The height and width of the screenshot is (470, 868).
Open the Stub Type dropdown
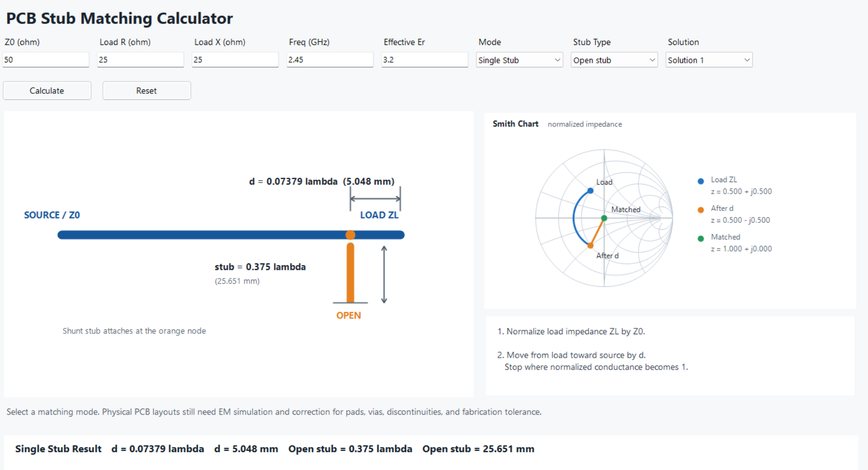point(614,60)
